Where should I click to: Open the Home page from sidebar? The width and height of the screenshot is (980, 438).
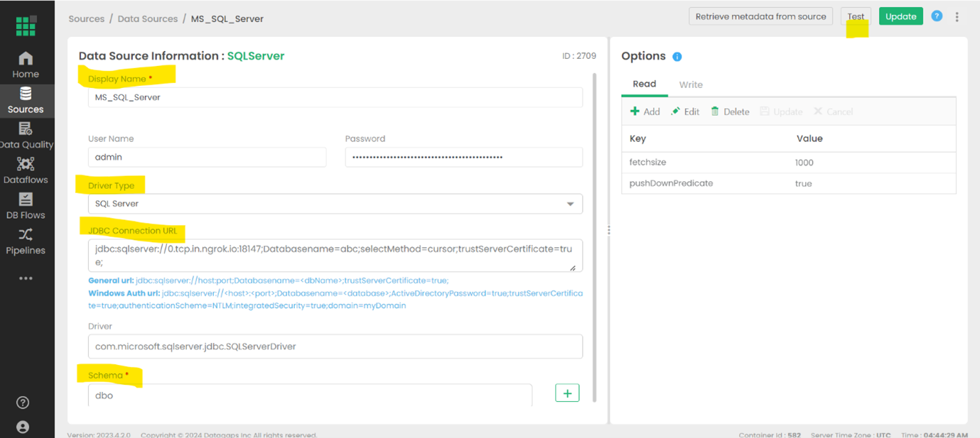[26, 65]
